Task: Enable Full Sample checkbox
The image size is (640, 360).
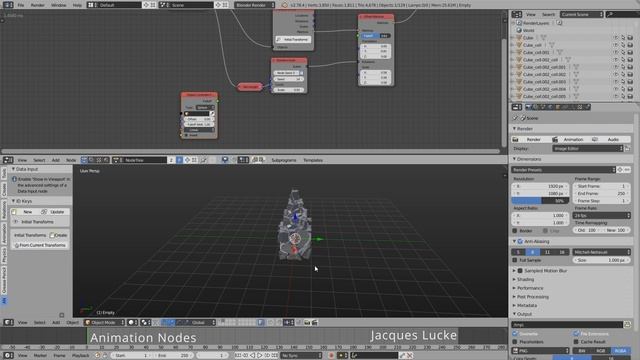Action: coord(515,260)
